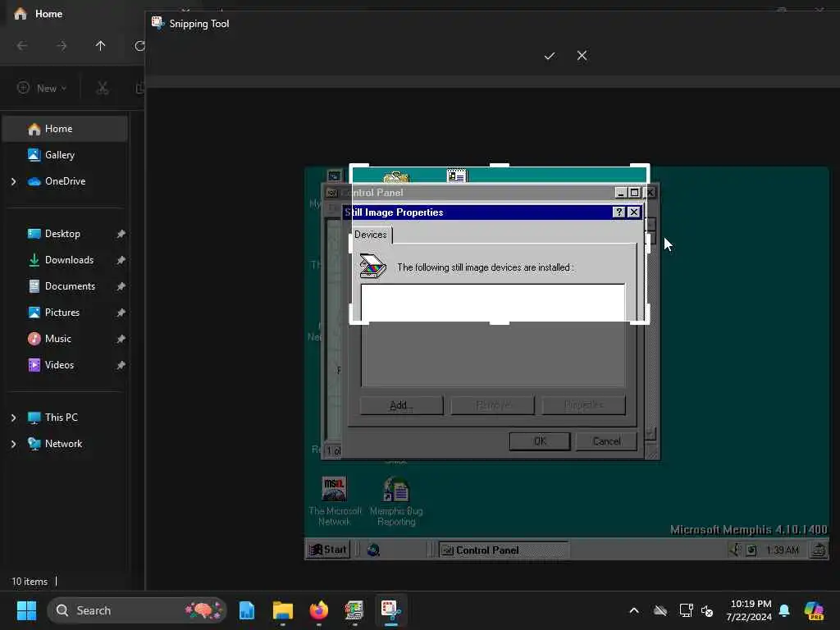Show hidden tray icons chevron
Image resolution: width=840 pixels, height=630 pixels.
click(634, 610)
